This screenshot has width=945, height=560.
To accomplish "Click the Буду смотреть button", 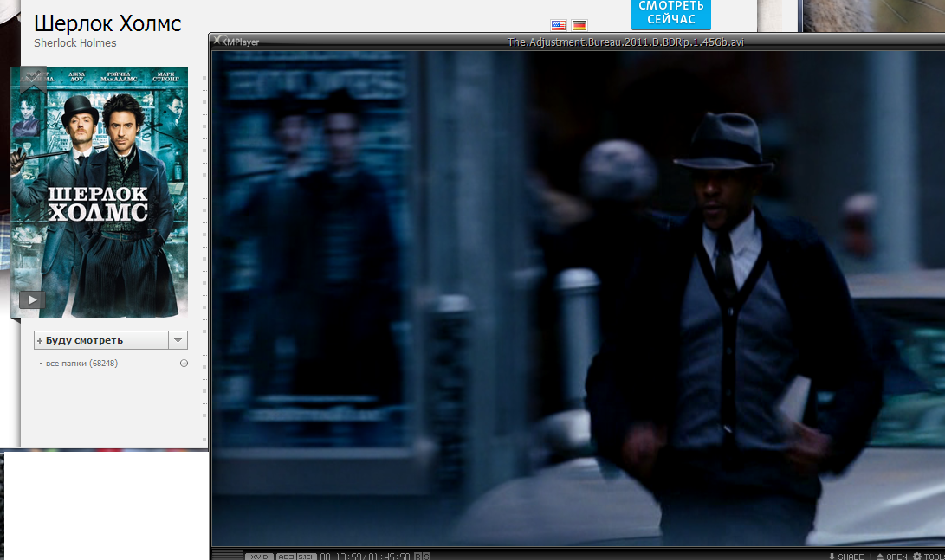I will [101, 340].
